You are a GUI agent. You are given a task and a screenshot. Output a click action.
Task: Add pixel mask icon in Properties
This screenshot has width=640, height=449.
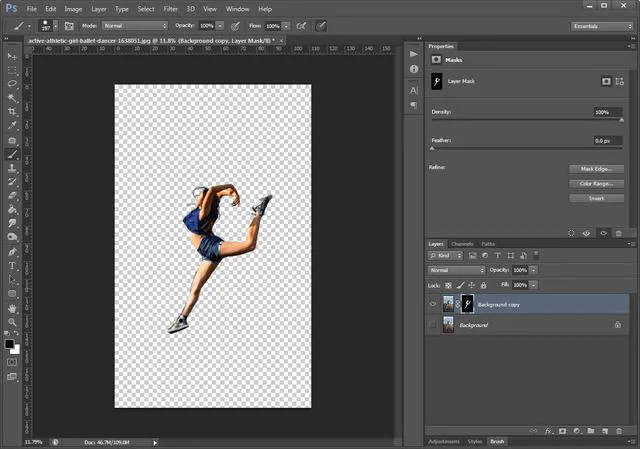pyautogui.click(x=606, y=82)
